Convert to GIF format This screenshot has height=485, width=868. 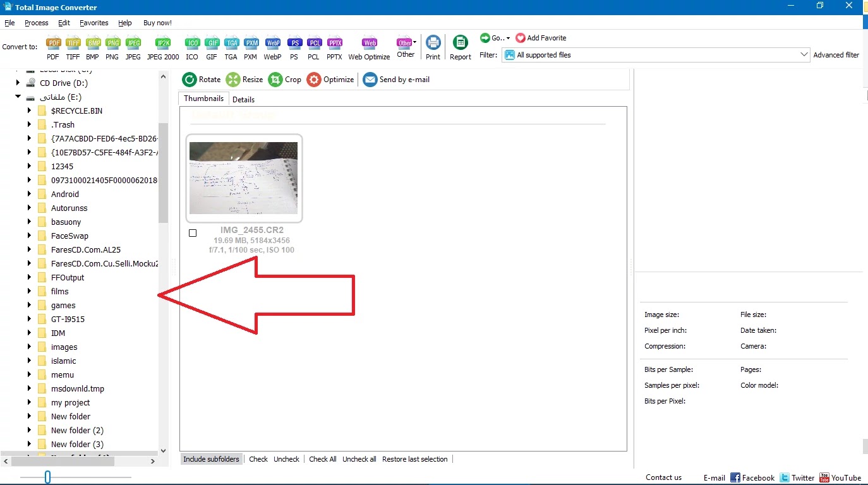[x=212, y=49]
